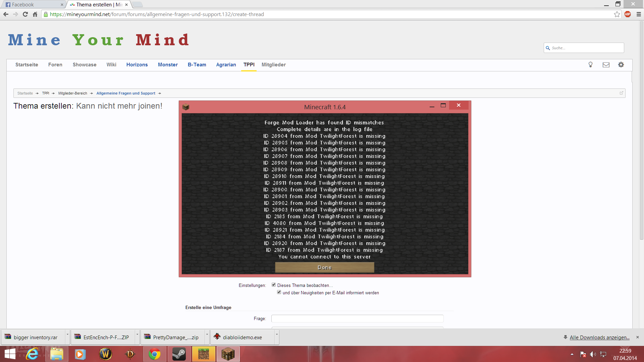Open the Chrome menu hamburger icon
Image resolution: width=644 pixels, height=362 pixels.
point(639,14)
